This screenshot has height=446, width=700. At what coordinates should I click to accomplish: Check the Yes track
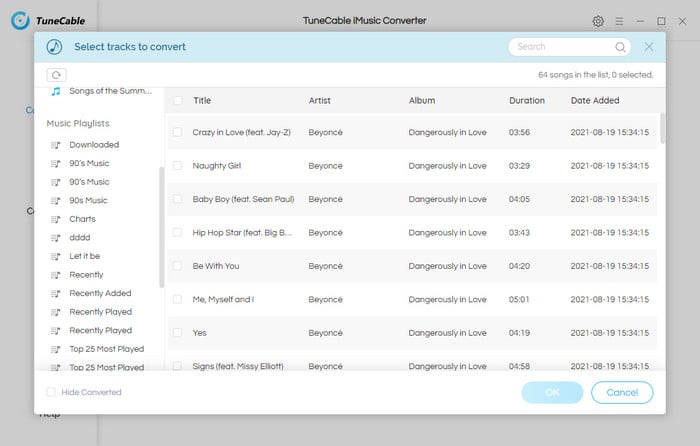(177, 333)
